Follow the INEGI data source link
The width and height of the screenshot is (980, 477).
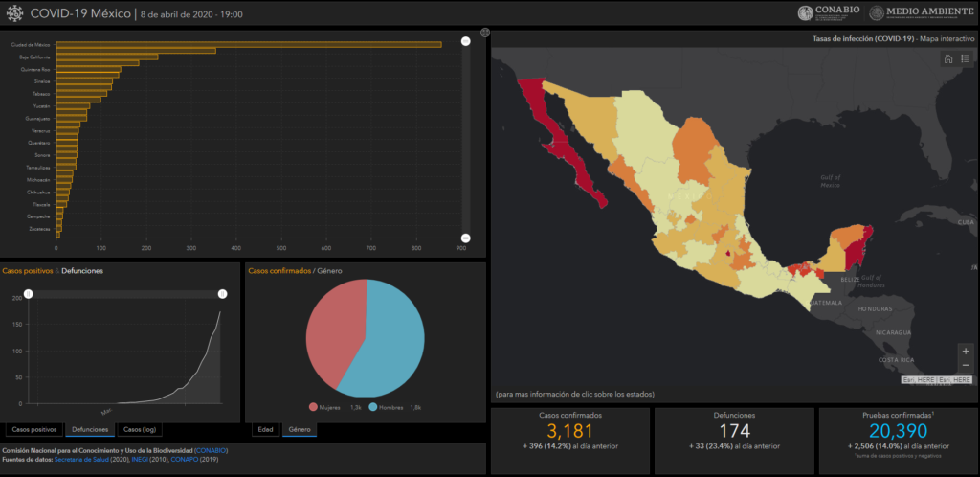point(143,459)
